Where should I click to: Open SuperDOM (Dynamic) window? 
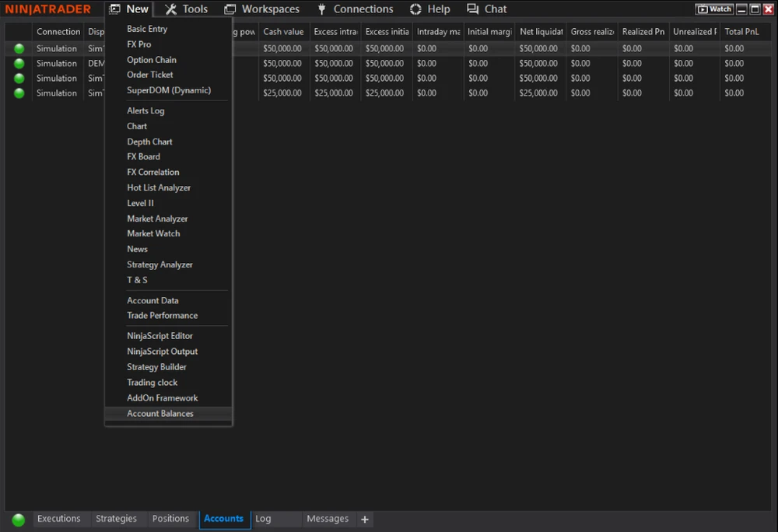tap(168, 90)
